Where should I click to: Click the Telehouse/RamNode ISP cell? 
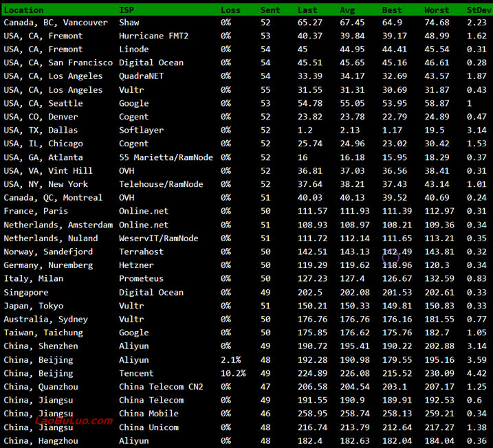click(161, 184)
